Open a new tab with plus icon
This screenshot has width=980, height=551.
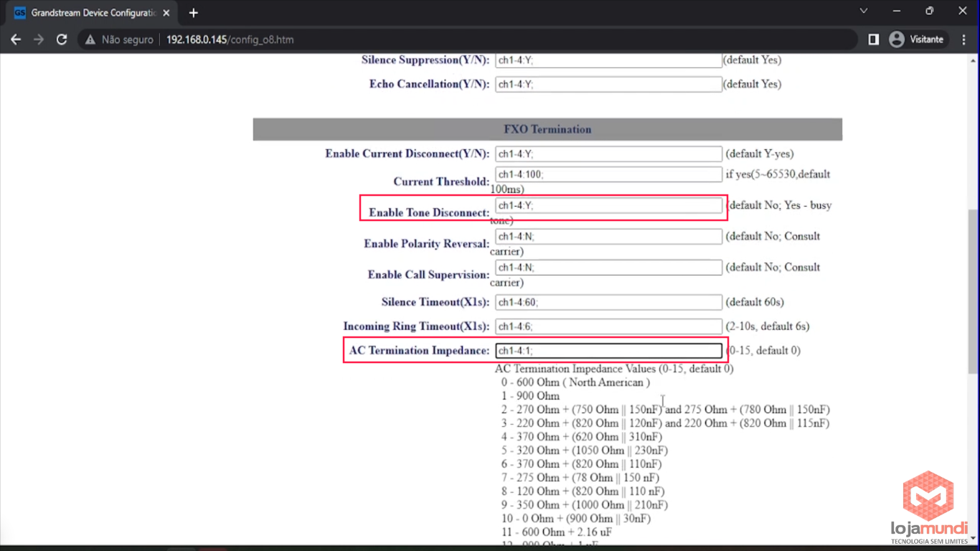pyautogui.click(x=193, y=13)
